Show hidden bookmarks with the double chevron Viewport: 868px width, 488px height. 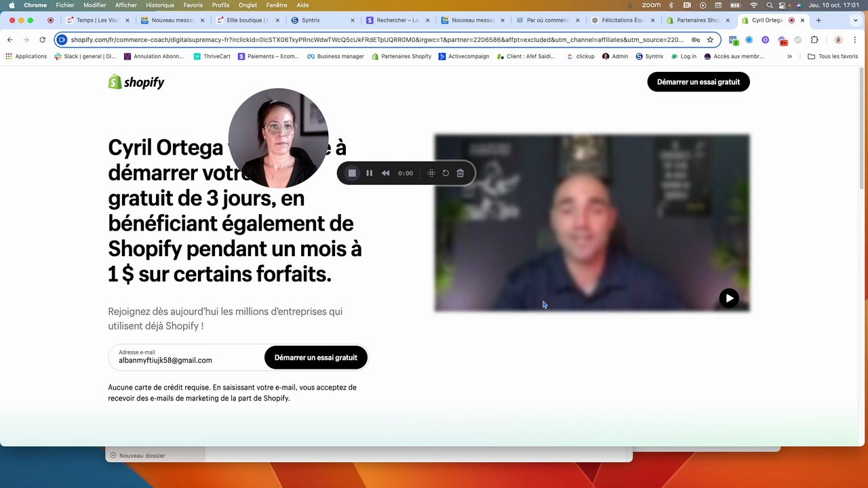pos(789,56)
